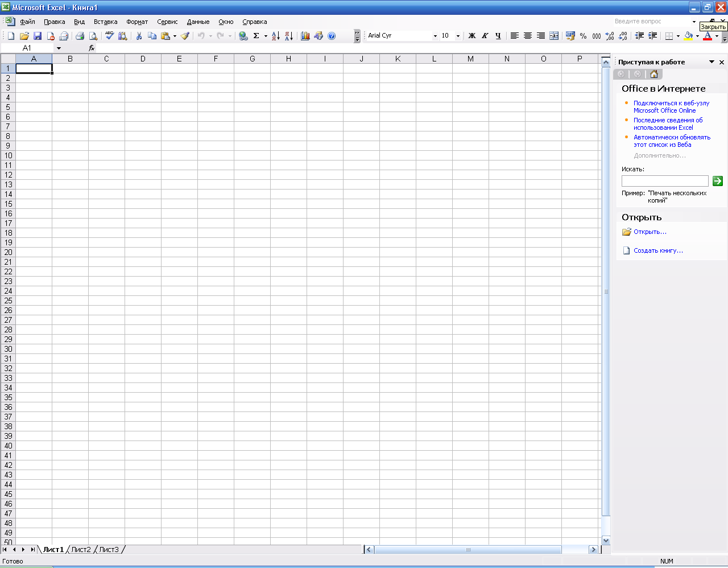Image resolution: width=728 pixels, height=568 pixels.
Task: Sort descending with the Z-A icon
Action: 289,36
